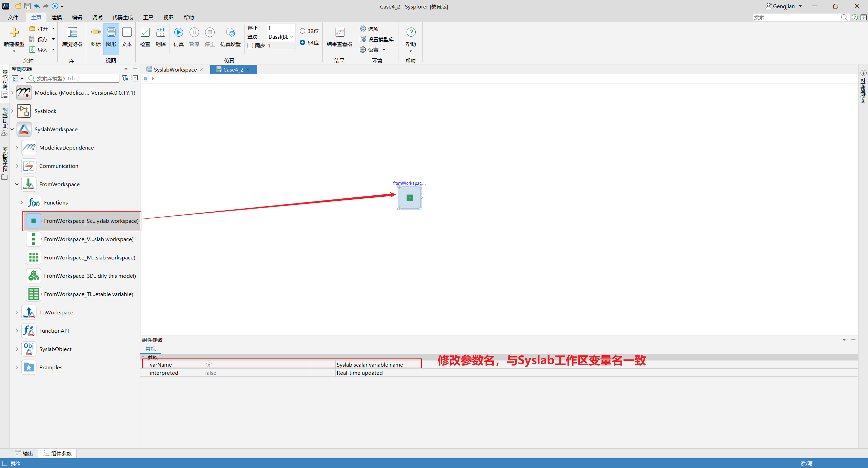Open Options (选项) gear
868x468 pixels.
363,29
